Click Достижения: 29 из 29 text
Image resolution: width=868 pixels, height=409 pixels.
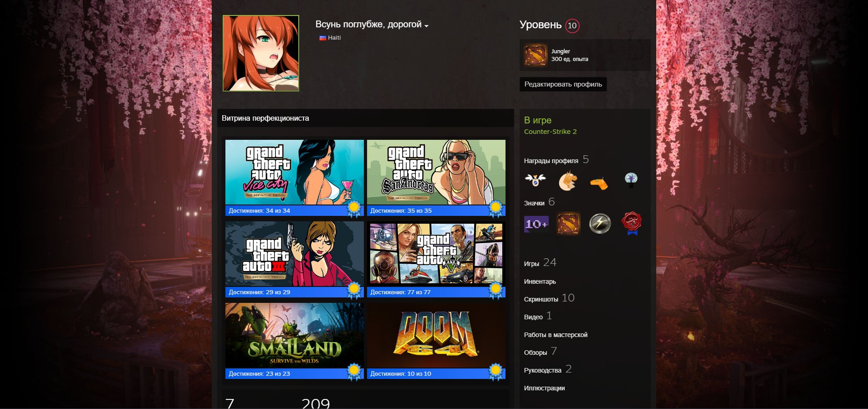pos(259,292)
